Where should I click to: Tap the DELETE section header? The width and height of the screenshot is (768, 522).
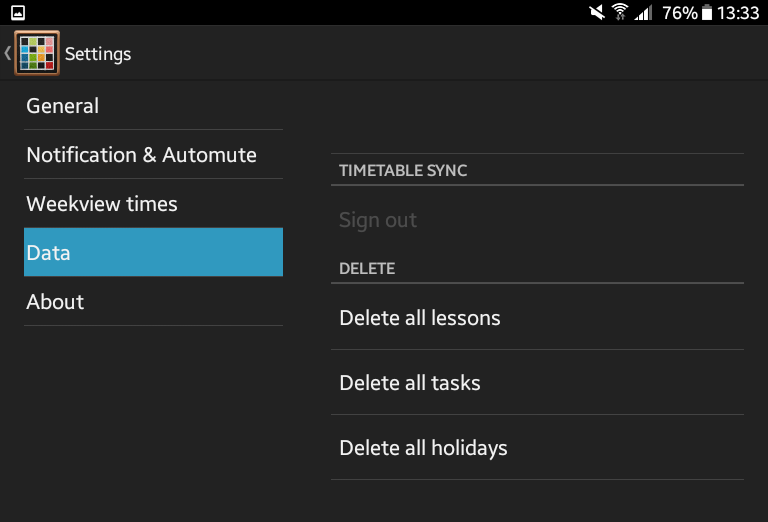coord(367,268)
